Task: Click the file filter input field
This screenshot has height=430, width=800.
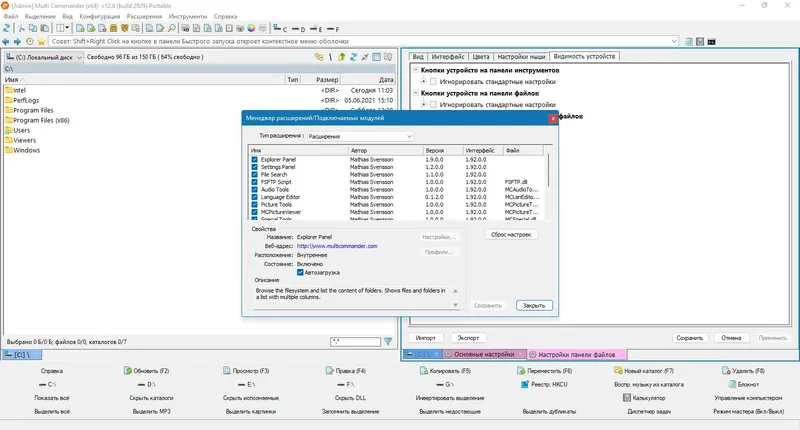Action: (x=356, y=342)
